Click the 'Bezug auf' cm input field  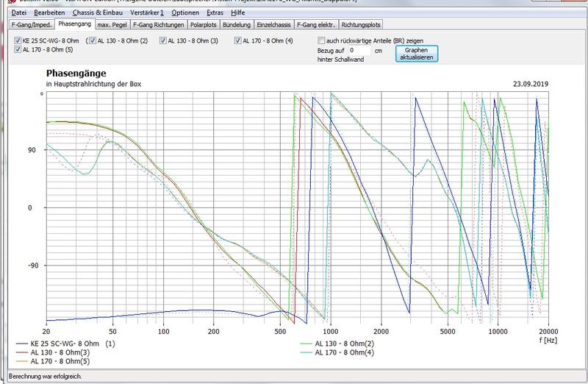click(x=361, y=50)
